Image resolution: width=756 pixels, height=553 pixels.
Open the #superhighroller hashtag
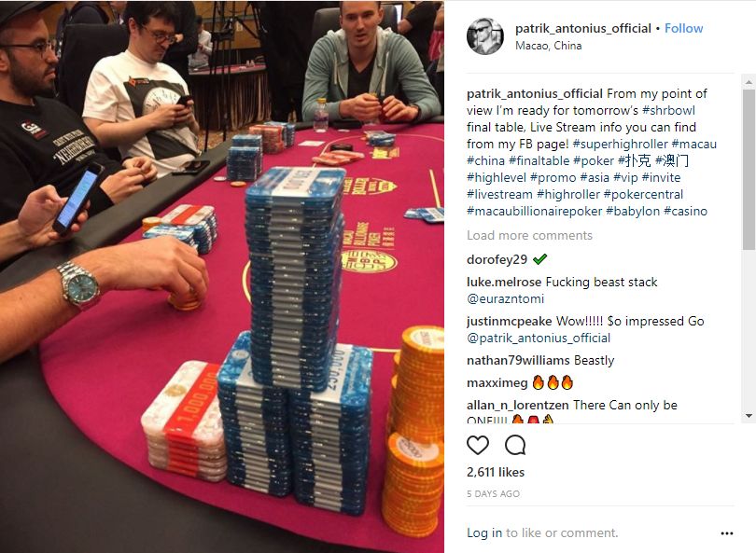[x=620, y=144]
